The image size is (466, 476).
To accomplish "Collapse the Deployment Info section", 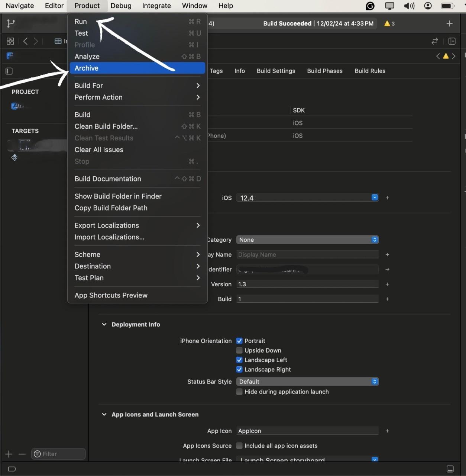I will [104, 325].
